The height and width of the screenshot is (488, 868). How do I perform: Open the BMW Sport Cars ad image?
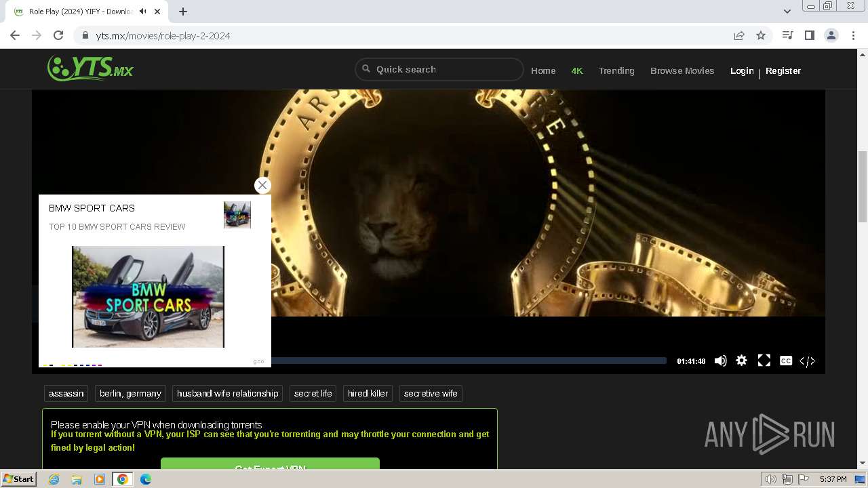(x=148, y=297)
